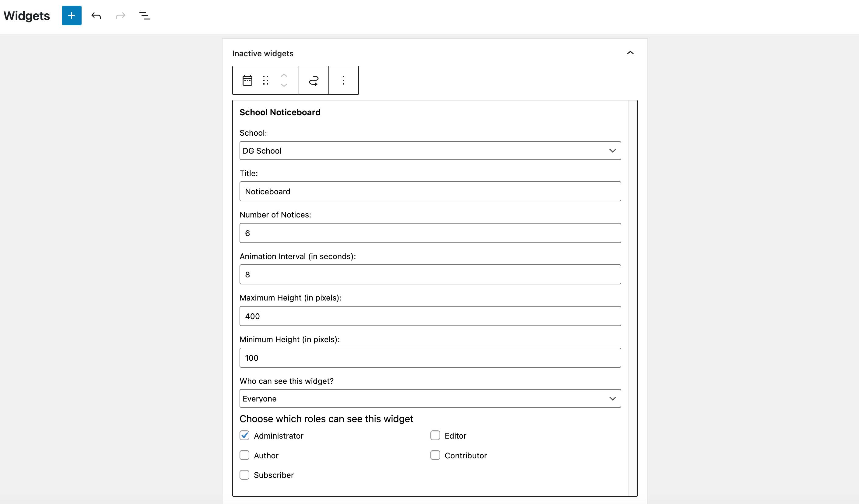859x504 pixels.
Task: Open the block options three-dot menu
Action: (343, 80)
